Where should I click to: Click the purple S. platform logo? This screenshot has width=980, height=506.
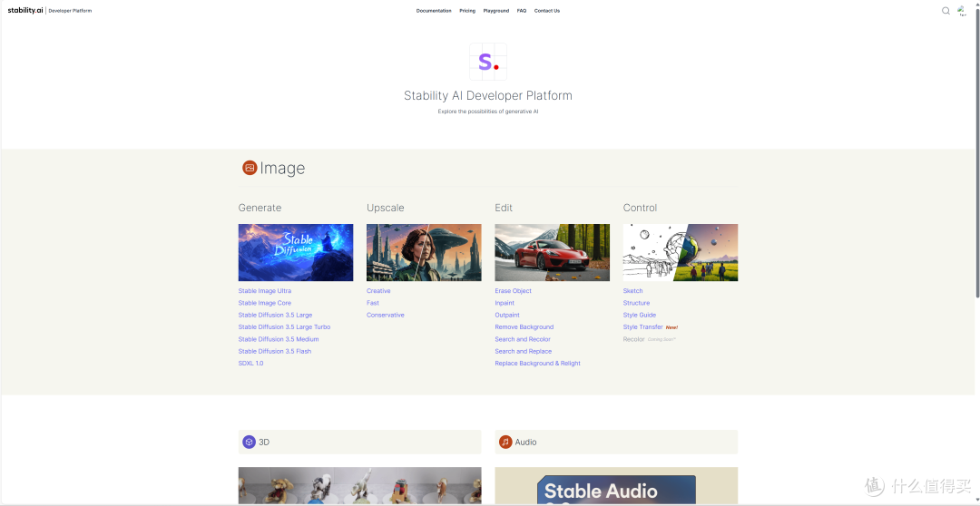488,62
